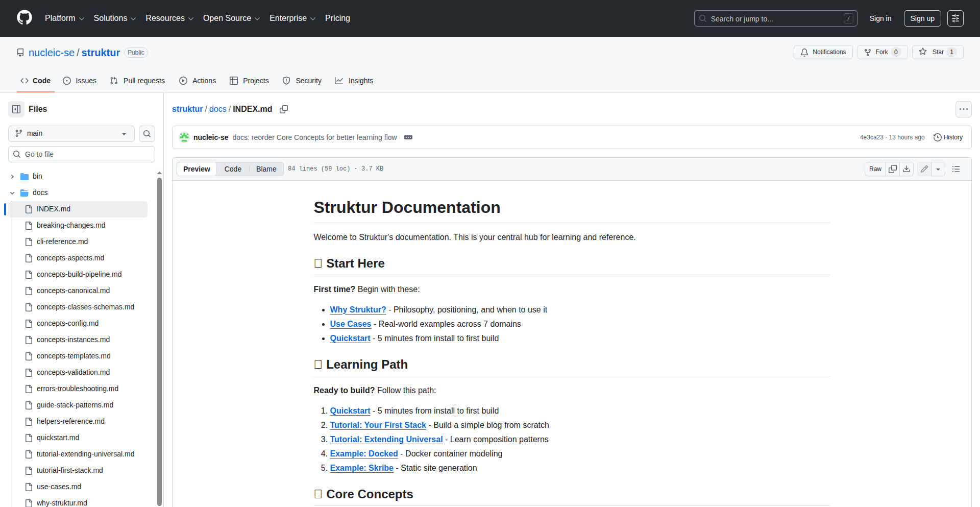Download the raw file

906,169
